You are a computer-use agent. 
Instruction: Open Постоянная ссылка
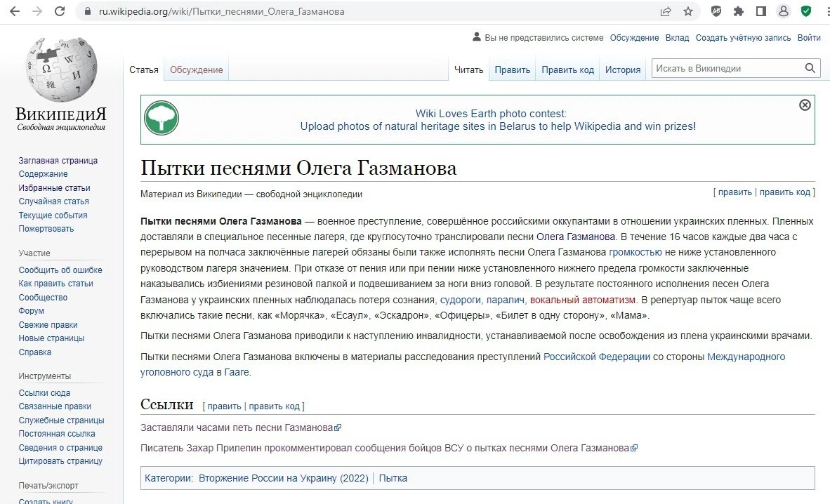(57, 434)
